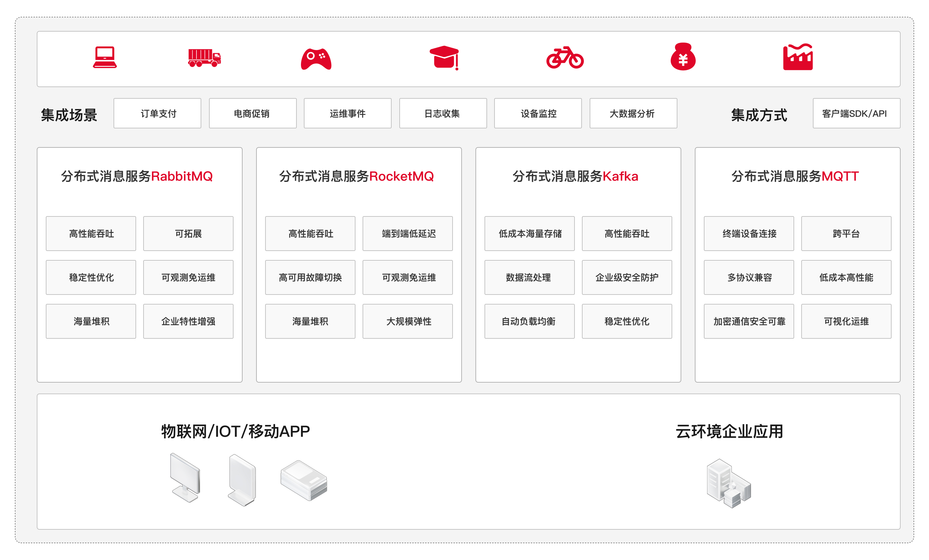Image resolution: width=929 pixels, height=560 pixels.
Task: Click the 大规模弹性 feature box
Action: pyautogui.click(x=408, y=321)
